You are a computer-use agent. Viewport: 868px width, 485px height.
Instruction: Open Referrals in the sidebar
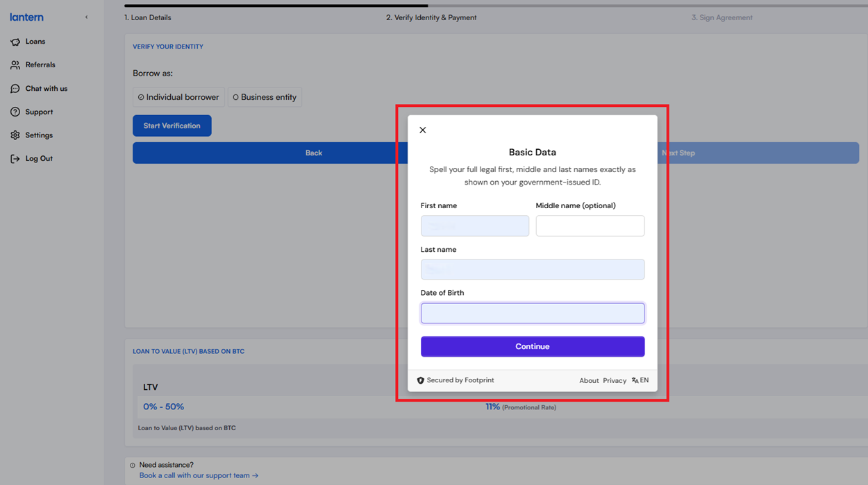point(40,65)
